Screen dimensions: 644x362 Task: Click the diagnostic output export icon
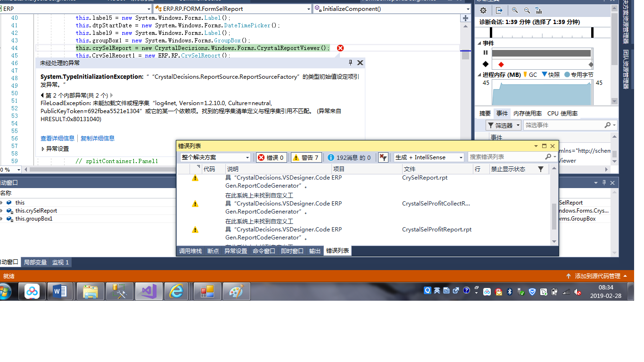coord(499,10)
